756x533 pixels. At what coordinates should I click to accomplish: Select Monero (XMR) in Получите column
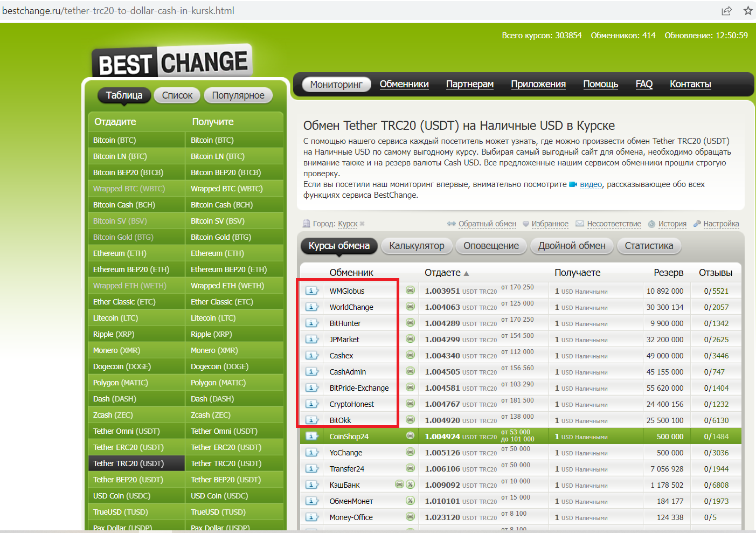tap(234, 350)
